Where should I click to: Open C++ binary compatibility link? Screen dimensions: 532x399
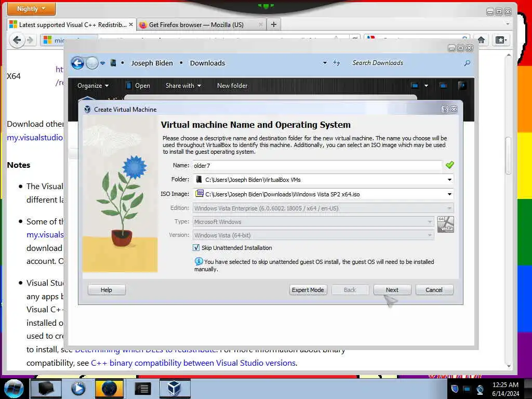(x=194, y=363)
